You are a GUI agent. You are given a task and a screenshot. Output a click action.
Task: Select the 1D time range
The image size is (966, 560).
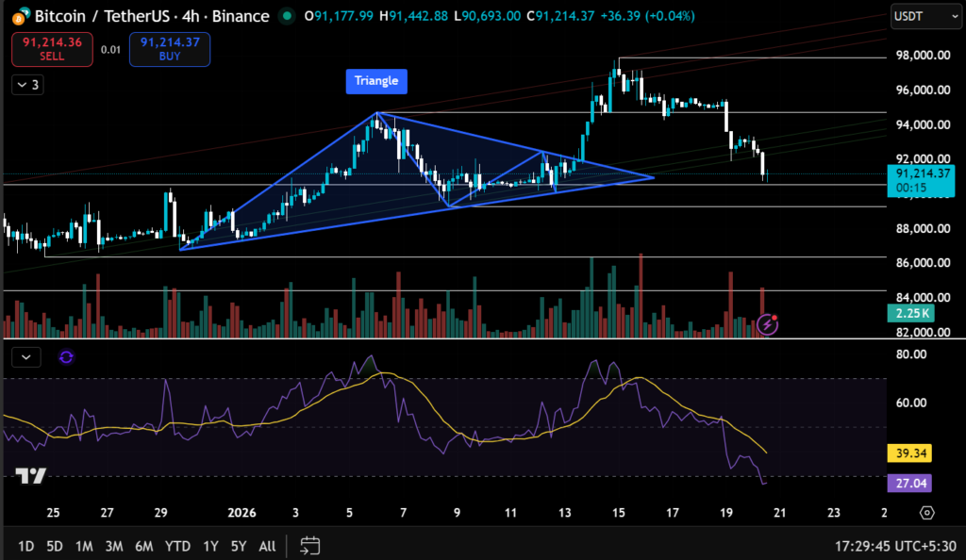click(x=26, y=545)
